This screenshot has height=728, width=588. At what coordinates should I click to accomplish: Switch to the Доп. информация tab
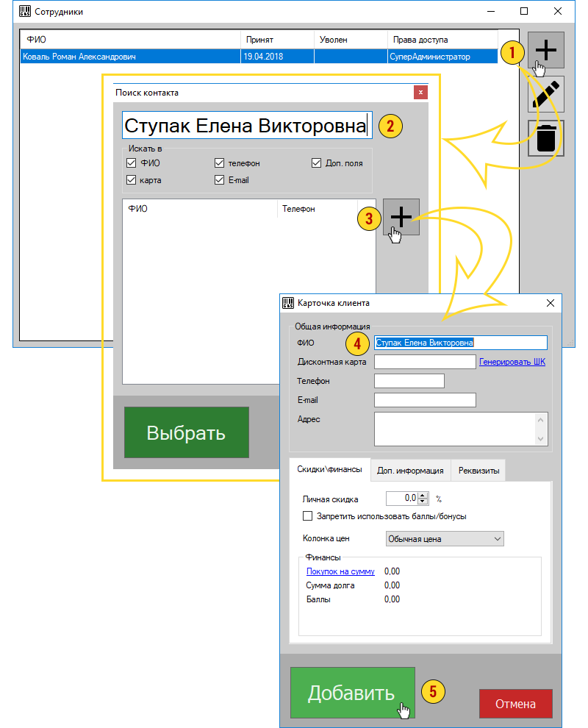tap(410, 471)
